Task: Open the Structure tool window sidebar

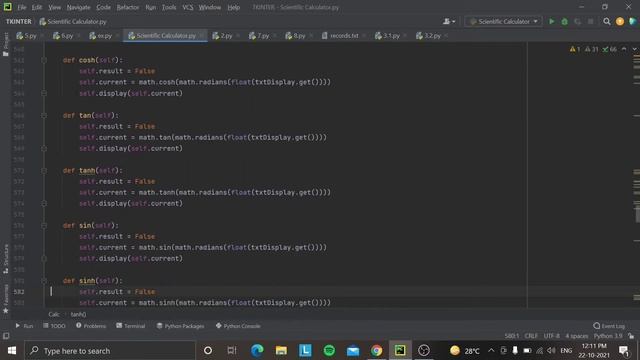Action: (x=6, y=259)
